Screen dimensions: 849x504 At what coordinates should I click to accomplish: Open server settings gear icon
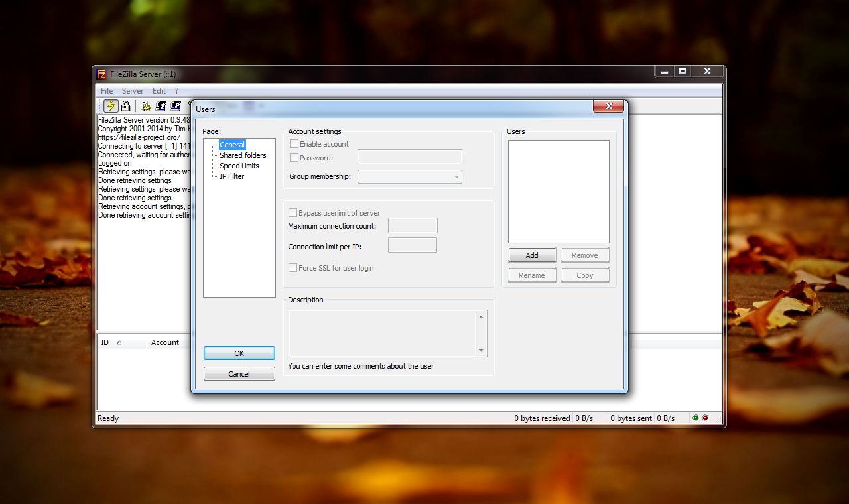(x=146, y=106)
